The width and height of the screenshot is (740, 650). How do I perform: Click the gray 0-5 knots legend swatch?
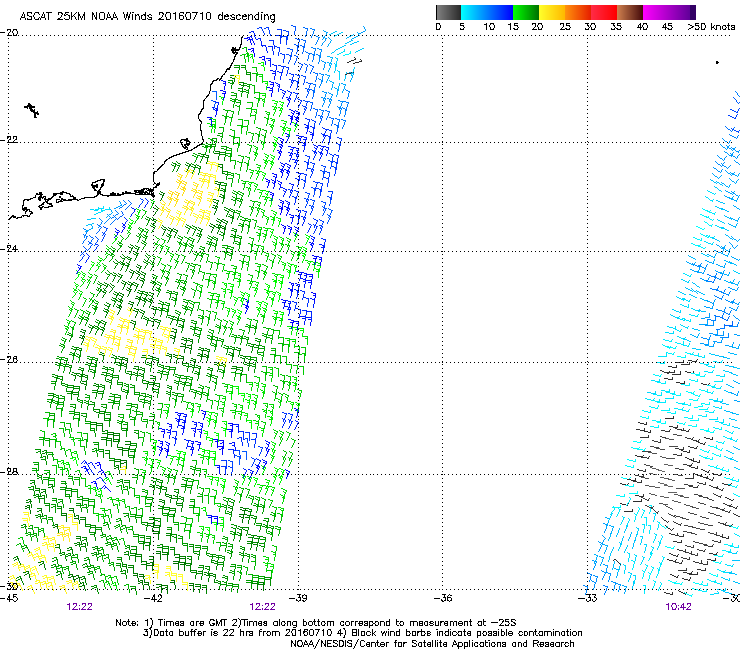click(448, 12)
